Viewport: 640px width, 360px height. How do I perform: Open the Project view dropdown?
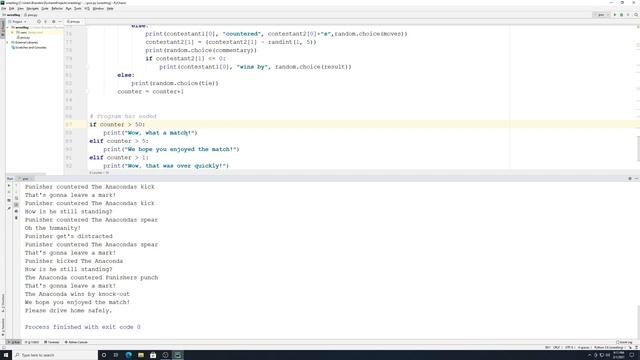click(18, 22)
